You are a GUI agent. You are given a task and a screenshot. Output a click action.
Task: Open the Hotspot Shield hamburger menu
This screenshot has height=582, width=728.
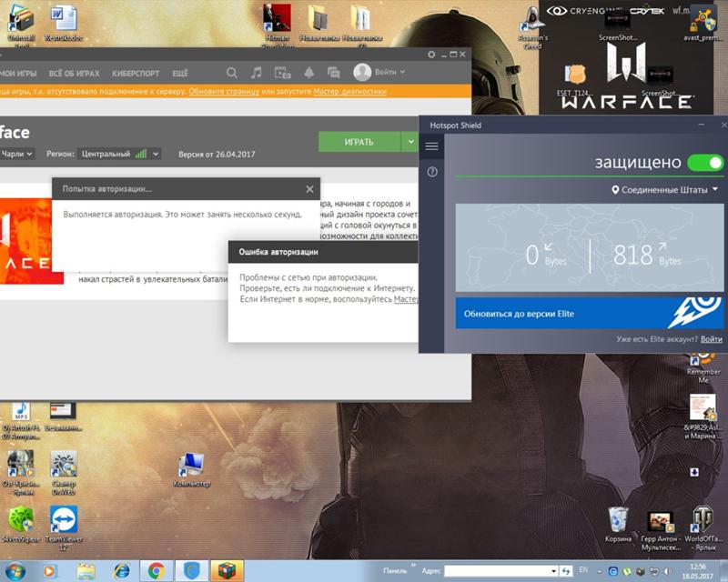[431, 146]
